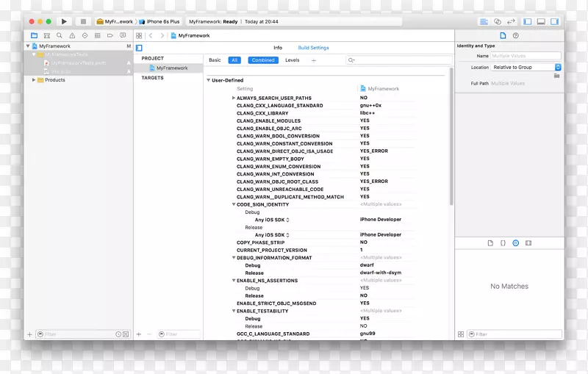This screenshot has height=374, width=588.
Task: Collapse the CODE_SIGN_IDENTITY setting
Action: [234, 205]
